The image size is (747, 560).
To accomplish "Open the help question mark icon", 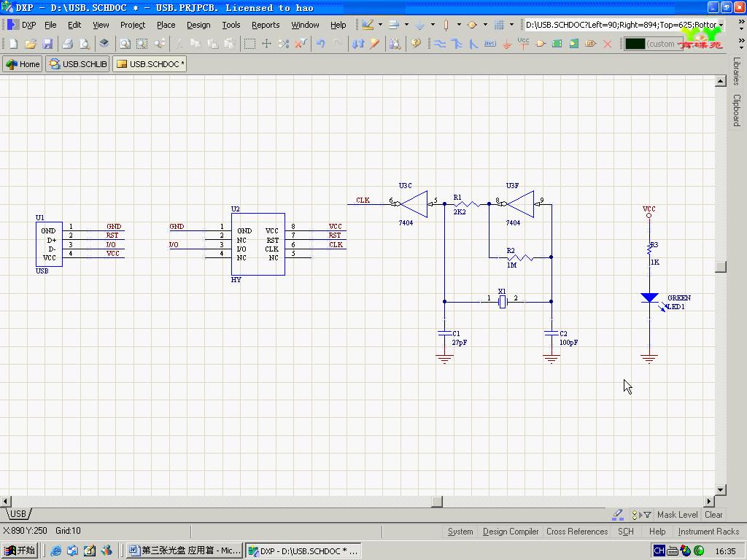I will pyautogui.click(x=416, y=44).
